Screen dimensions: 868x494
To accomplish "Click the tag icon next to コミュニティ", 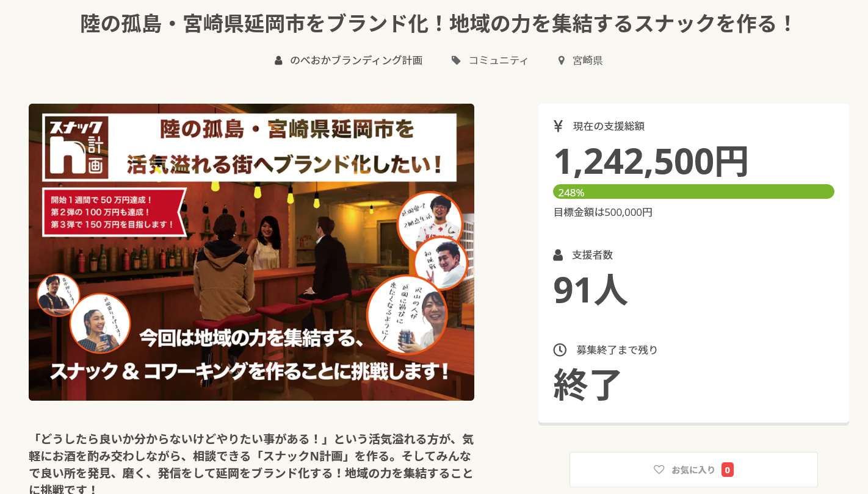I will [456, 60].
